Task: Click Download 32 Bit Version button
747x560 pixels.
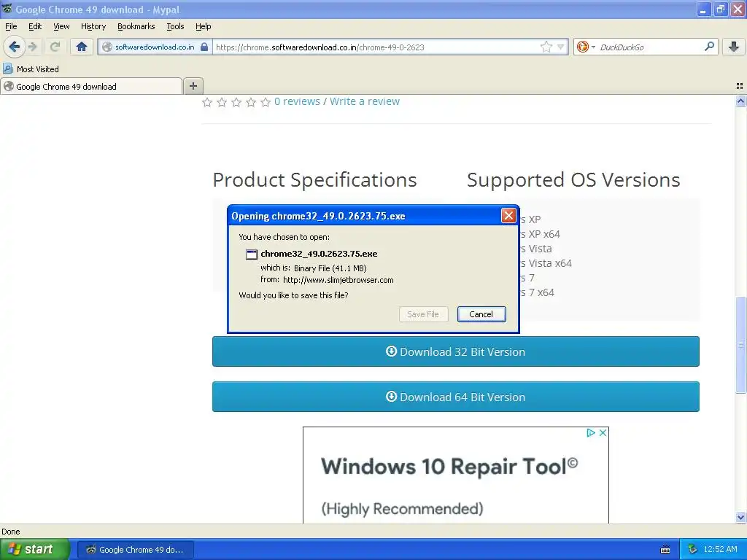Action: pyautogui.click(x=455, y=351)
